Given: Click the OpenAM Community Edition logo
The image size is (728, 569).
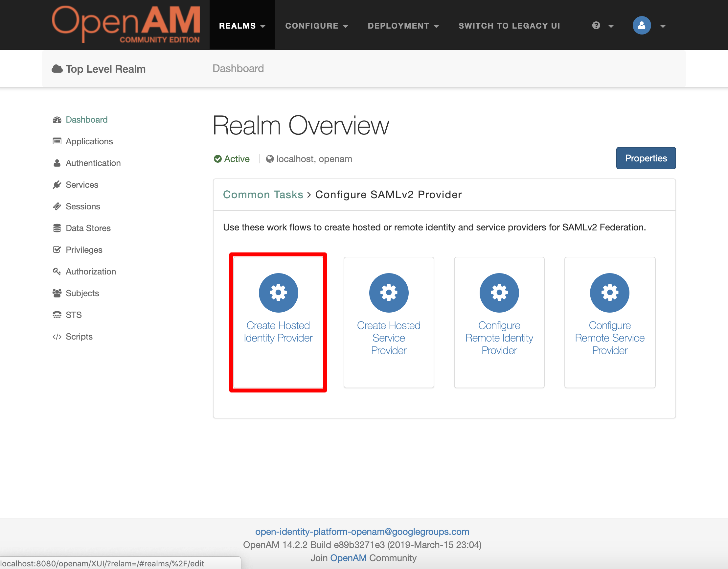Looking at the screenshot, I should click(126, 25).
